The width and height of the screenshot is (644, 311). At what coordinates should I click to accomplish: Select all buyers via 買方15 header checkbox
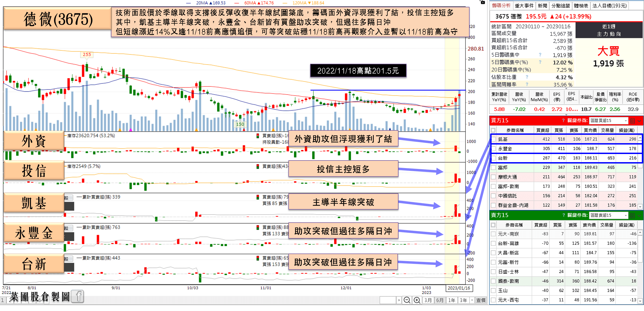click(493, 130)
